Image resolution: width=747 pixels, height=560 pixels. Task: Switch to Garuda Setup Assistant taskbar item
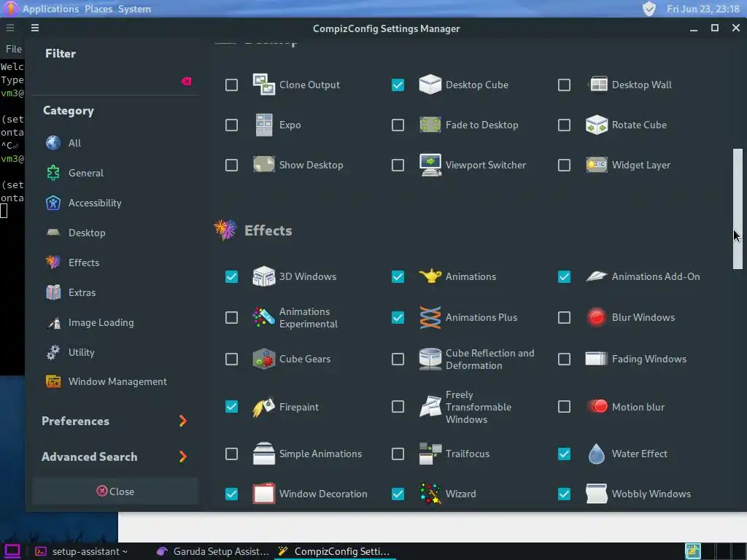click(x=213, y=551)
